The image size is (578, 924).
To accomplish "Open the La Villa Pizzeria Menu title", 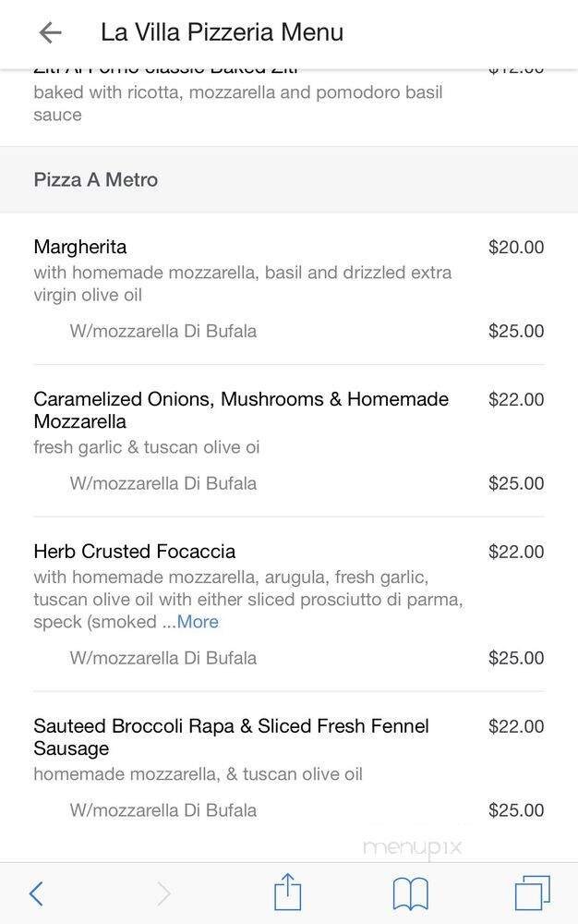I will pyautogui.click(x=223, y=31).
